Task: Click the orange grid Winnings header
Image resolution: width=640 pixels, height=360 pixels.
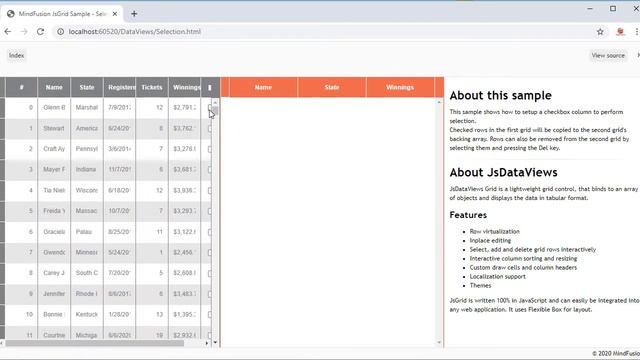Action: (x=400, y=87)
